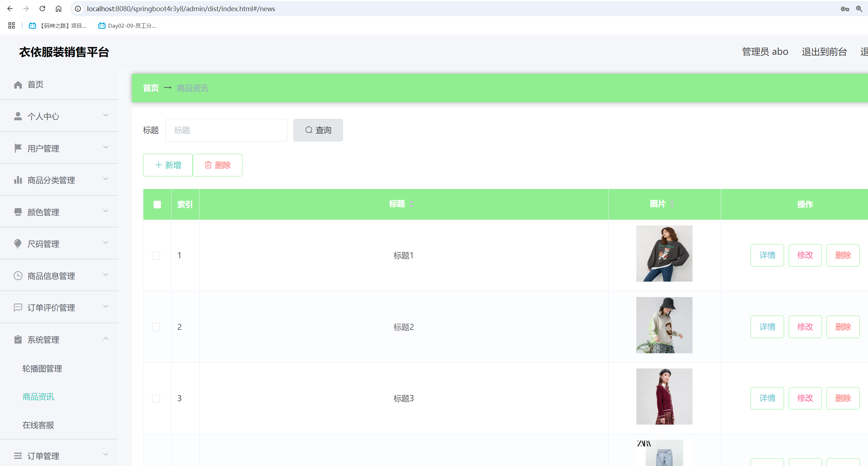Screen dimensions: 868x466
Task: Click the browser reload icon
Action: pyautogui.click(x=42, y=9)
